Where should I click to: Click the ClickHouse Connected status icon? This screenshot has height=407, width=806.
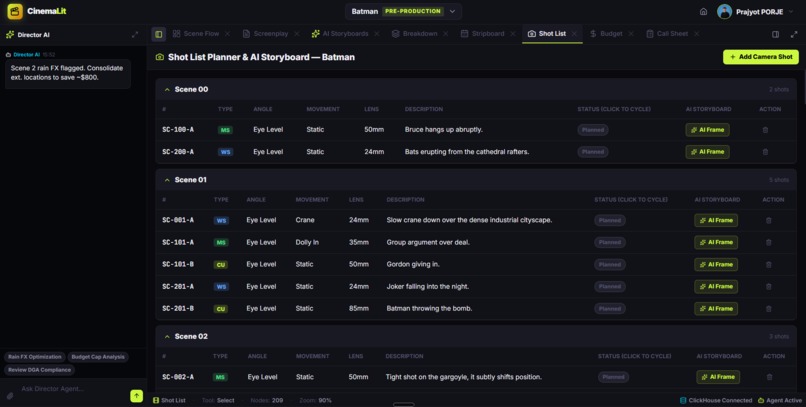pos(683,400)
